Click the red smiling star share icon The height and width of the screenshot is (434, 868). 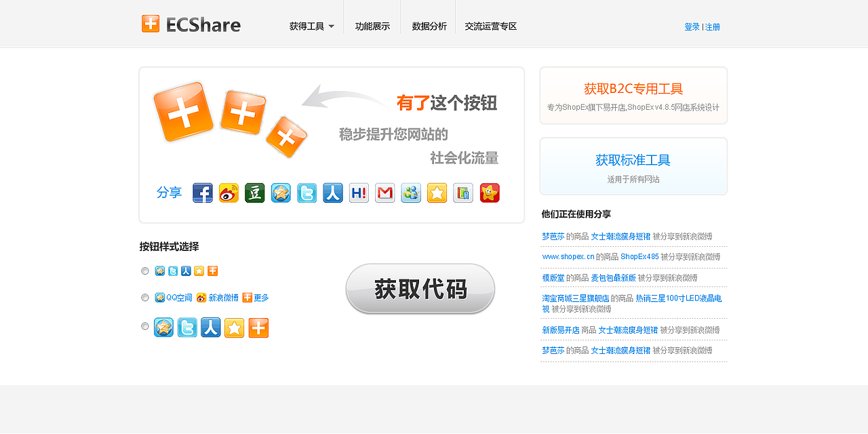(x=490, y=193)
